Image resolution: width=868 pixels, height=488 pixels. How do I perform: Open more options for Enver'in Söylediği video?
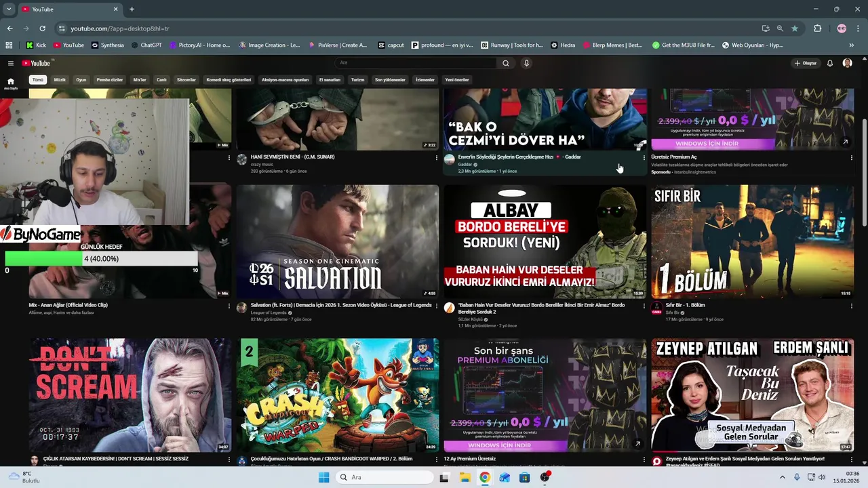644,157
